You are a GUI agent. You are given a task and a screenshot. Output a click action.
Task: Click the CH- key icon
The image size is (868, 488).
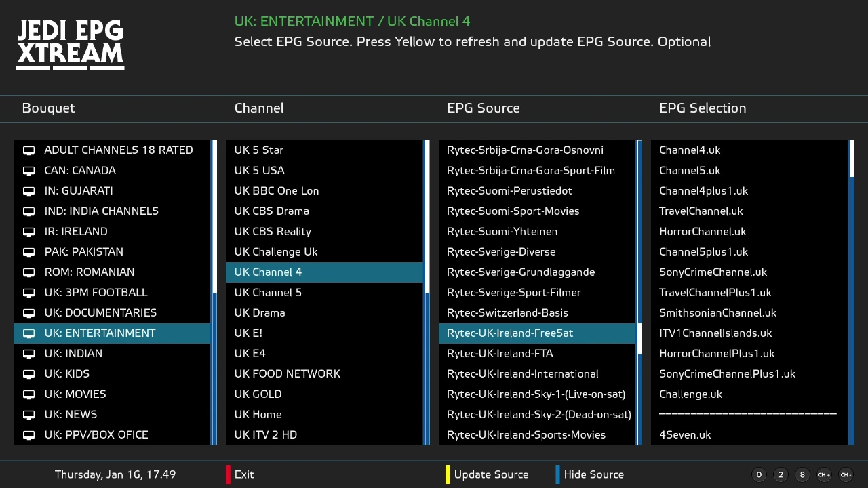[846, 475]
